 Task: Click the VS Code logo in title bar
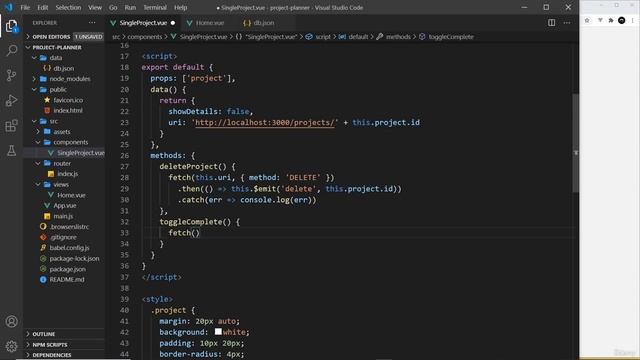pos(9,7)
